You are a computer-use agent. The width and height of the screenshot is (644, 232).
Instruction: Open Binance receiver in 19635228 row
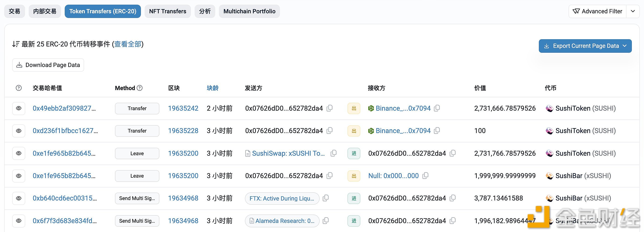[403, 131]
